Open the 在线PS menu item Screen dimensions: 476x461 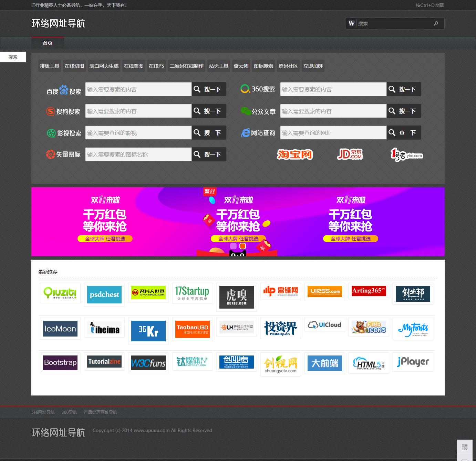click(156, 66)
